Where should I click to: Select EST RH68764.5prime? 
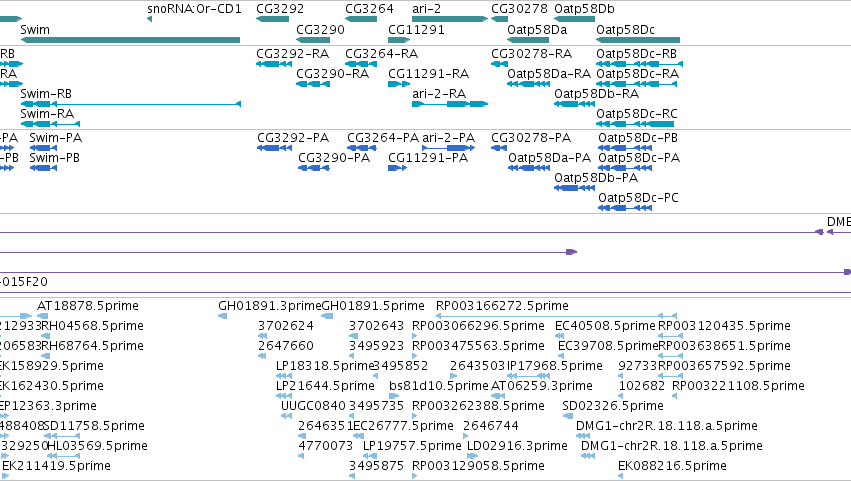pos(46,356)
